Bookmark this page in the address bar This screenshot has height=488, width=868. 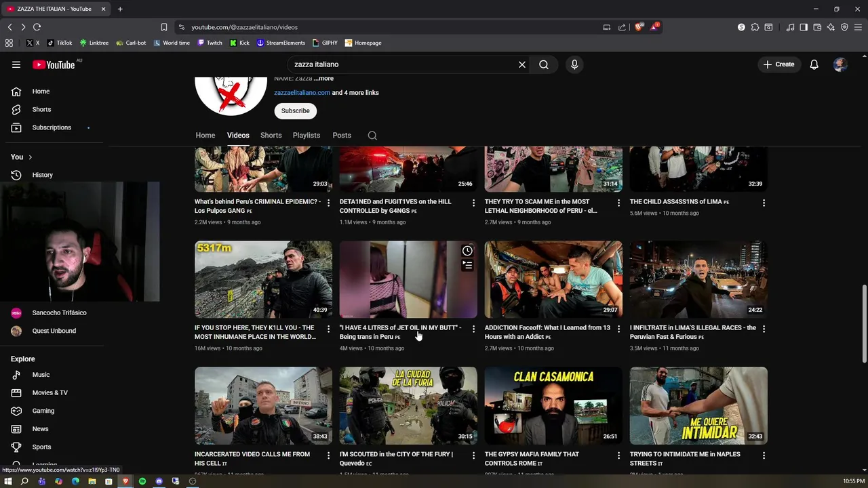(163, 27)
